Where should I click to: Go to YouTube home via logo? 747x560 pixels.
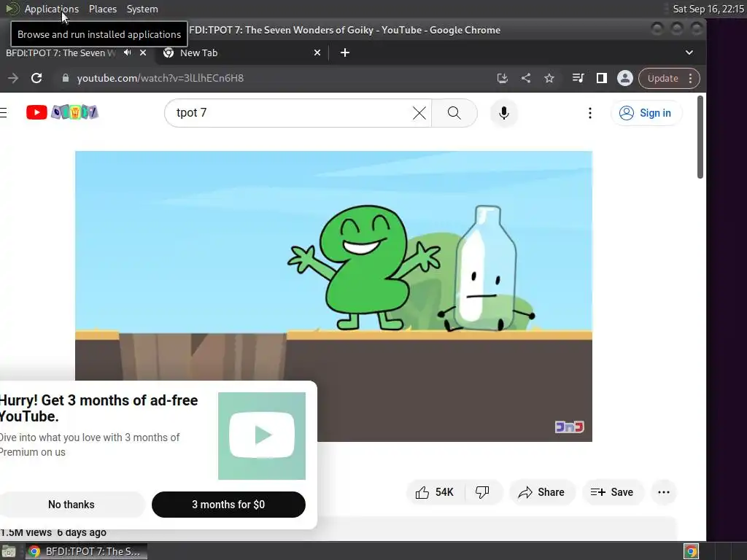(62, 112)
